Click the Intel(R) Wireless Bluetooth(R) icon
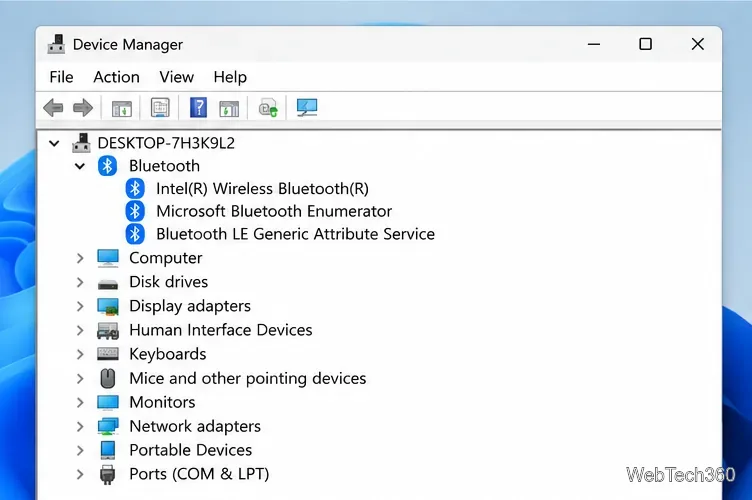The image size is (752, 500). [x=135, y=188]
